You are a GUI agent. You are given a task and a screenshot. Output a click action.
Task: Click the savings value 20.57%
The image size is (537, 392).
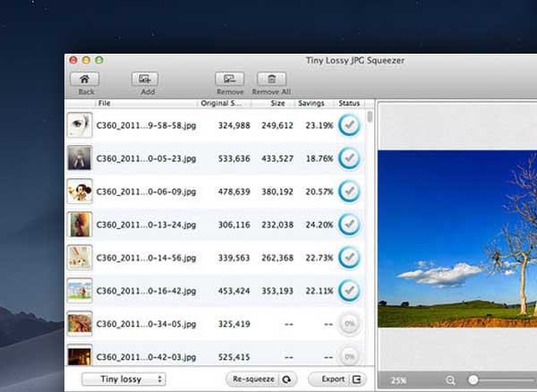(x=320, y=192)
